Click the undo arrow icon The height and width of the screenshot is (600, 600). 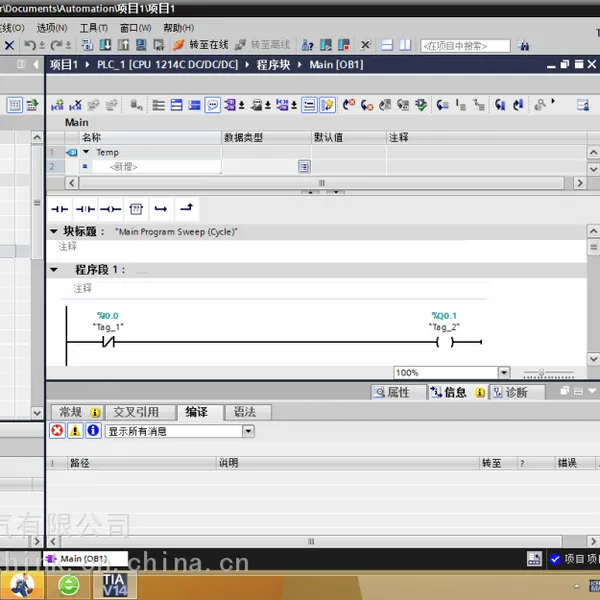click(x=30, y=45)
